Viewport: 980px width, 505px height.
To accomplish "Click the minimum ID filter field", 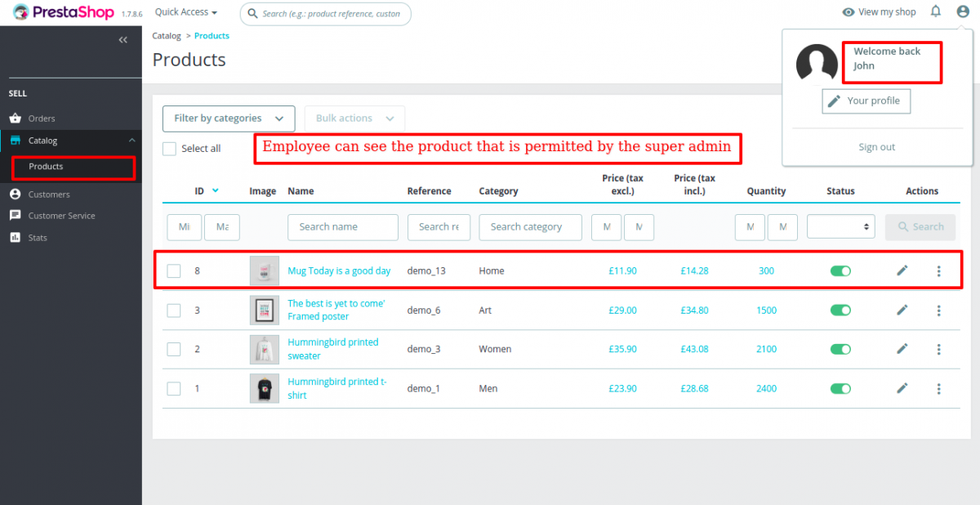I will [x=185, y=226].
